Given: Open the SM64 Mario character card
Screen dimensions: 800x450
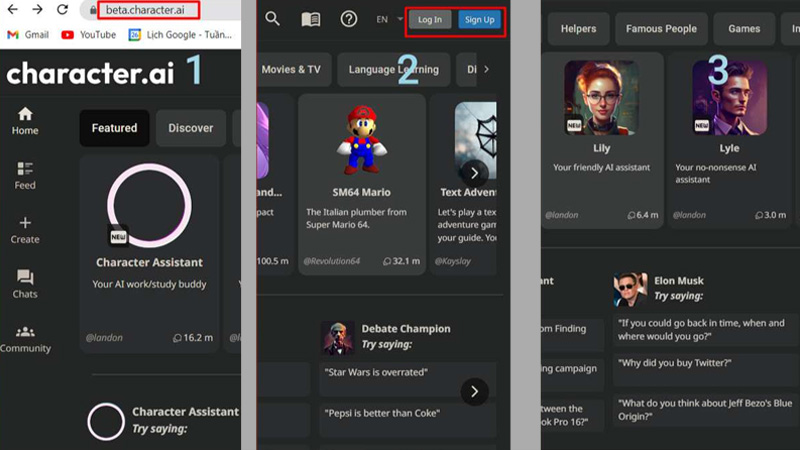Looking at the screenshot, I should pos(362,184).
